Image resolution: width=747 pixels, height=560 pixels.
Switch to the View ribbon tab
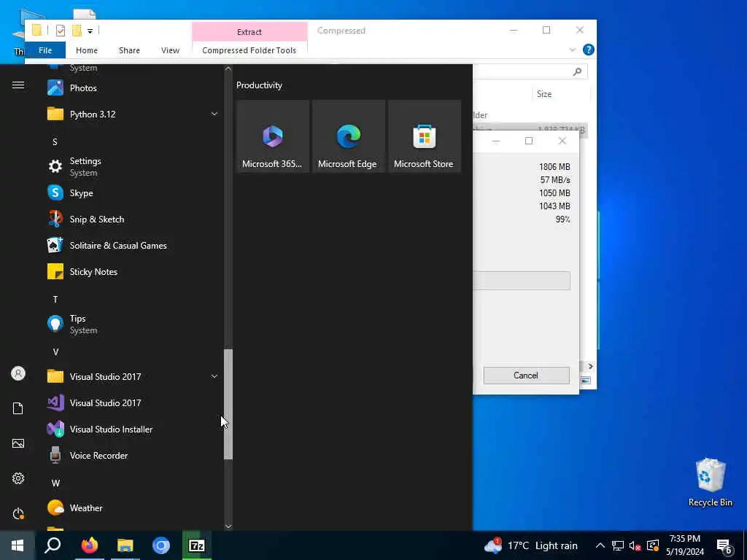tap(170, 50)
